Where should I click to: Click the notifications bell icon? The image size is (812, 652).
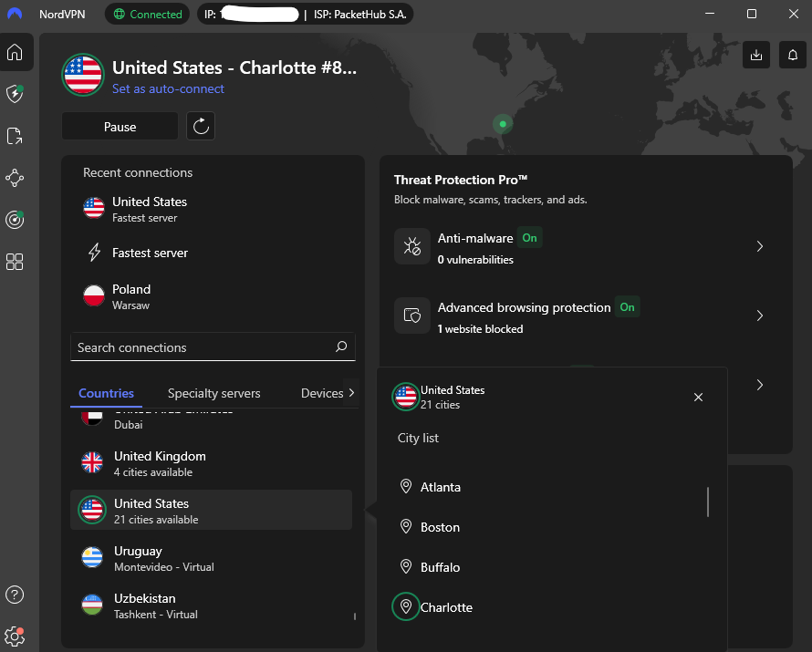pos(792,55)
